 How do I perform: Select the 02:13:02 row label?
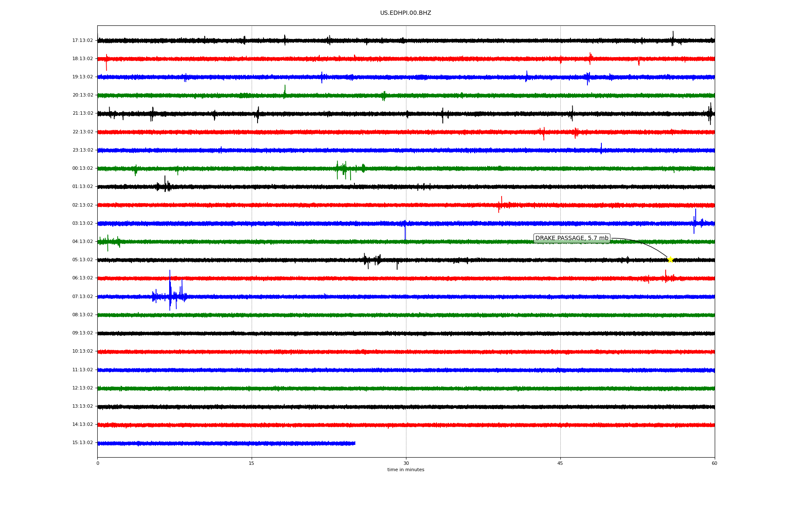(x=82, y=205)
